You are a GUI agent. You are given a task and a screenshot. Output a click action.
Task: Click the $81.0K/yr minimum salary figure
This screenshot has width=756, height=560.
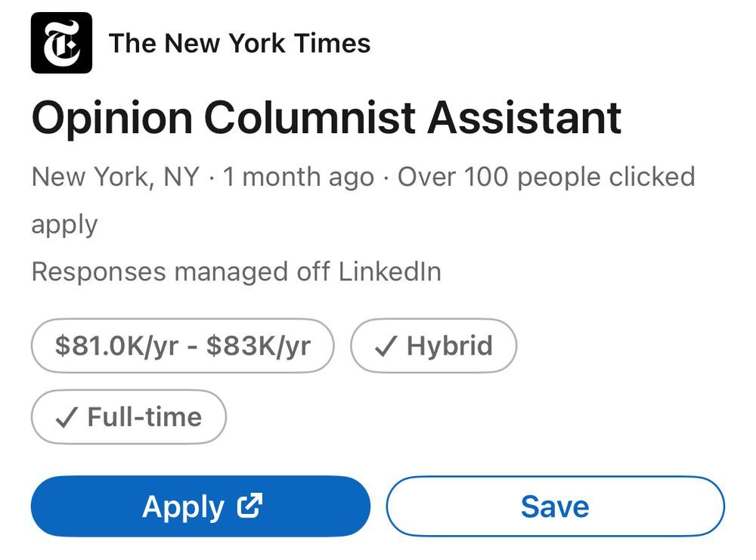coord(116,346)
